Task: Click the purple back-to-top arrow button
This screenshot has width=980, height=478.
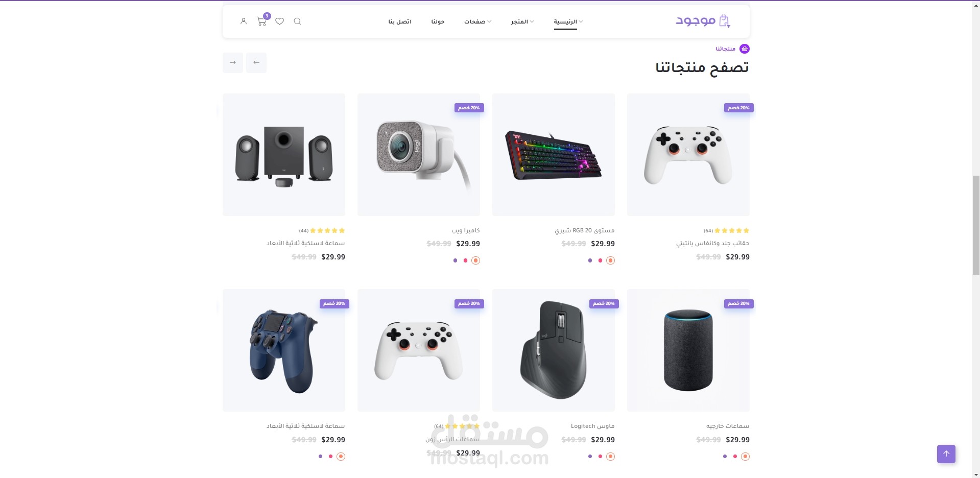Action: [x=946, y=453]
